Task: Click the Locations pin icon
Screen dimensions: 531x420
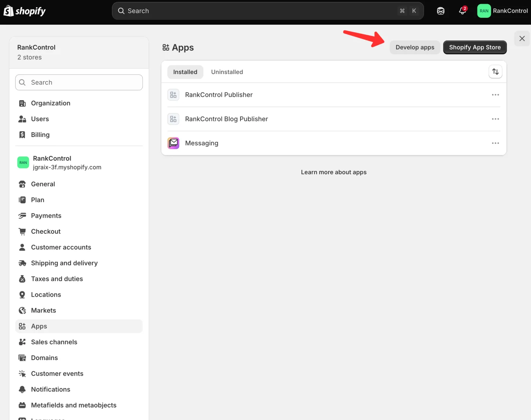Action: 22,295
